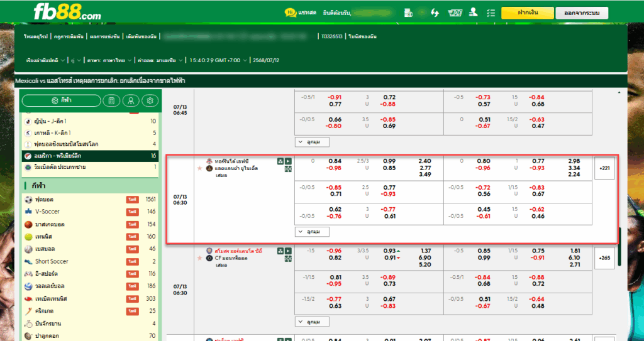Open เดิมพันของฉัน my bets
Viewport: 644px width, 341px height.
click(x=142, y=36)
